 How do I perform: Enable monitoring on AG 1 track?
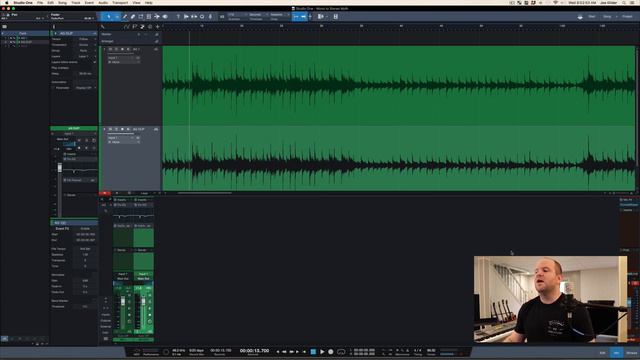(x=128, y=49)
